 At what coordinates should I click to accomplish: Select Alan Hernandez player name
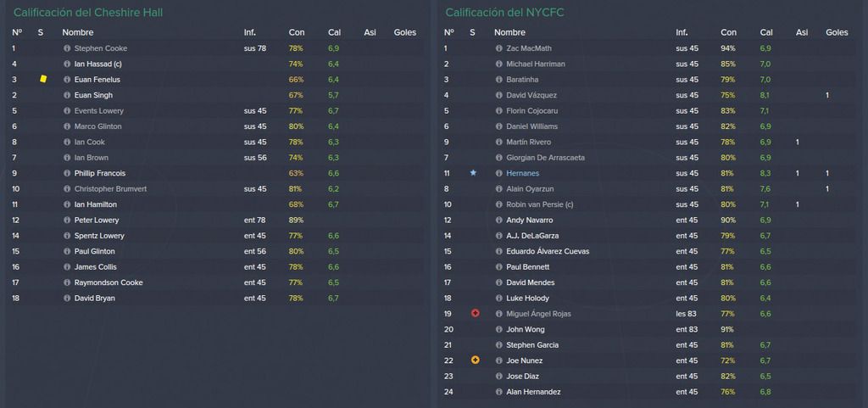533,392
